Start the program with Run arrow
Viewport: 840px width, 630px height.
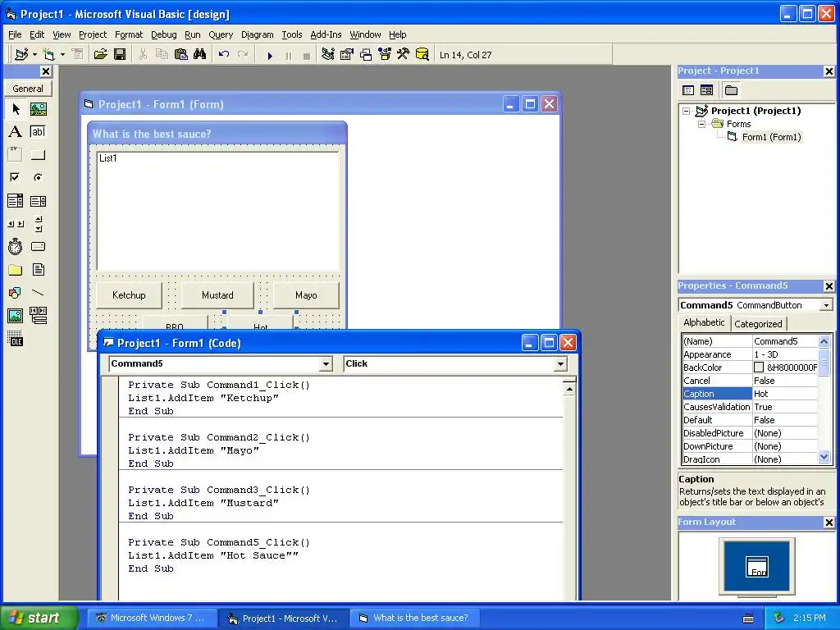click(270, 55)
